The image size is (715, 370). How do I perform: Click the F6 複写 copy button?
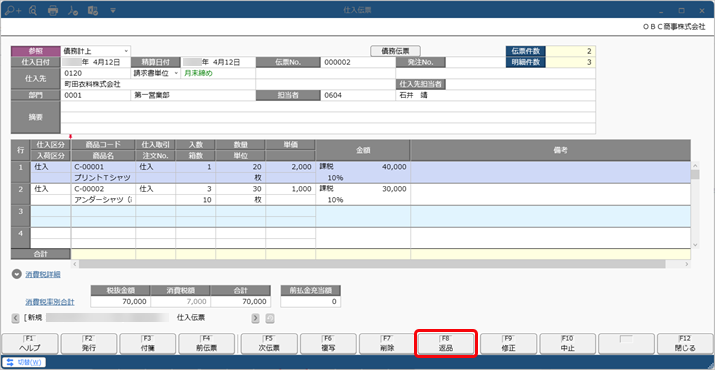point(328,344)
